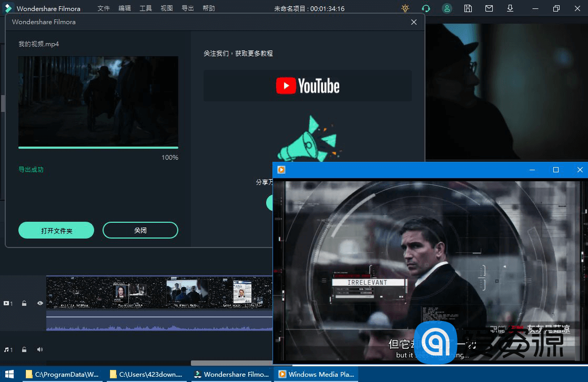The image size is (588, 382).
Task: Switch theme using the lightbulb icon
Action: (x=404, y=8)
